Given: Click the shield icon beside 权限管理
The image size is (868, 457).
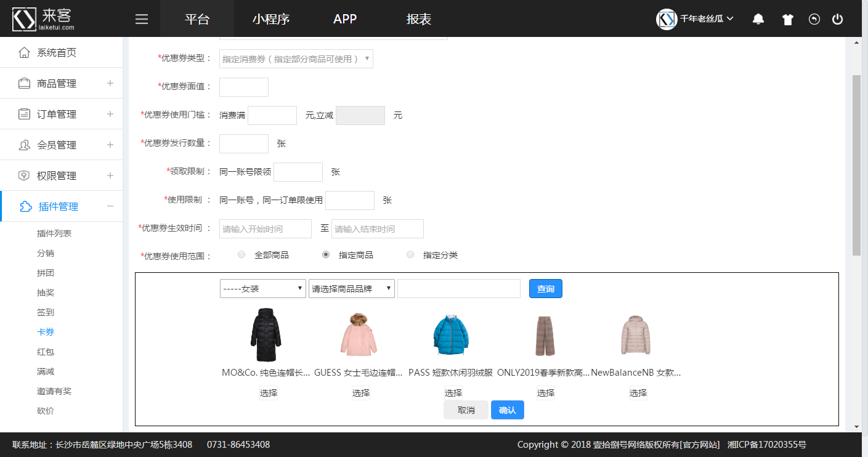Looking at the screenshot, I should click(x=24, y=176).
